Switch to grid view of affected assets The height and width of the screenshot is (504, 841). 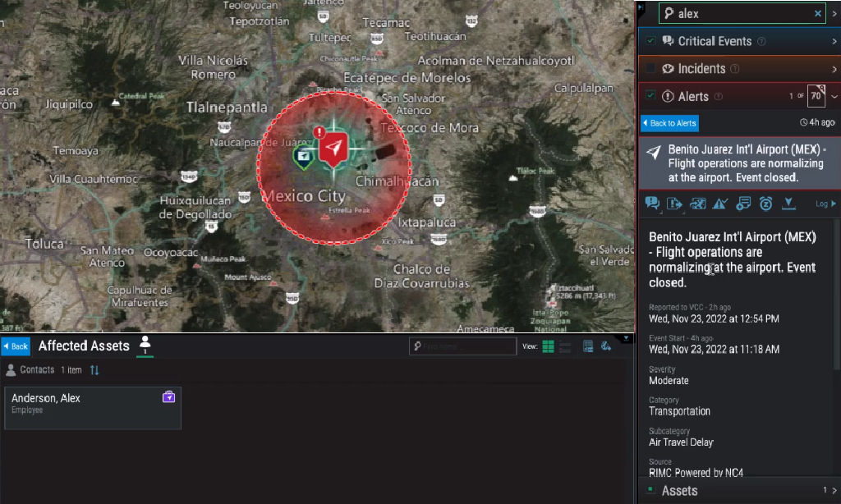[x=548, y=346]
